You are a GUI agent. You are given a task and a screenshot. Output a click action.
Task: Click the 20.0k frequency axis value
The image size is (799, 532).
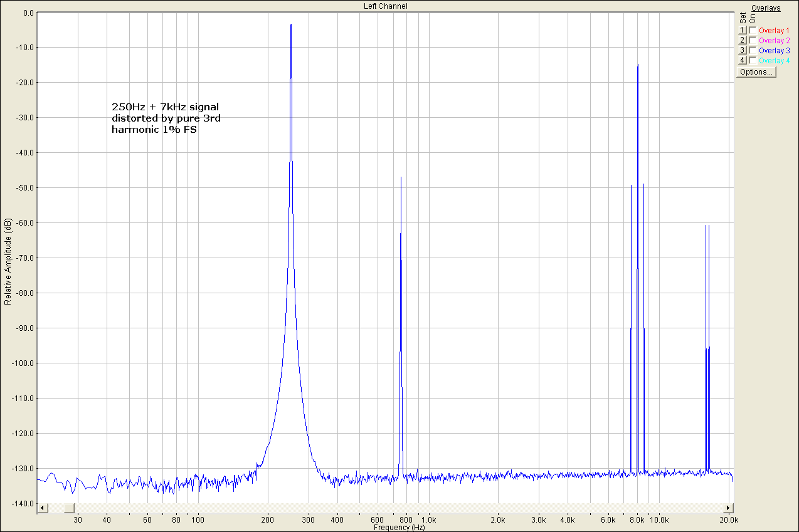point(728,520)
